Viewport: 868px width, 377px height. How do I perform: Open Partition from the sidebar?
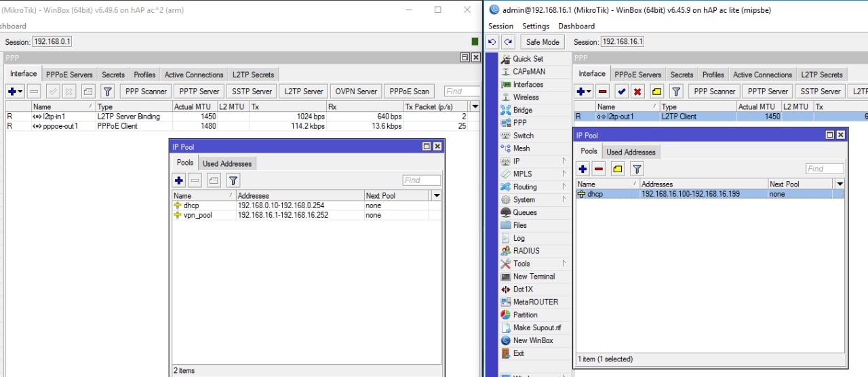[x=525, y=315]
